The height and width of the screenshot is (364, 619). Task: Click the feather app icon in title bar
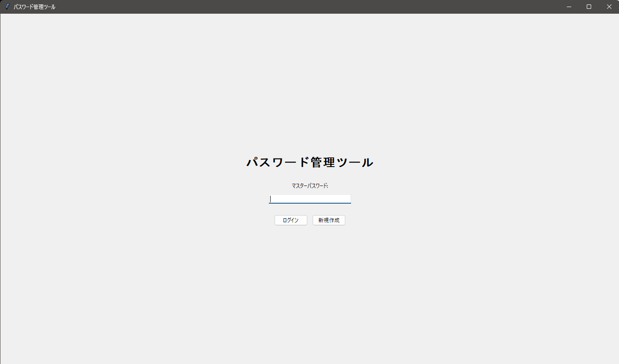(7, 7)
